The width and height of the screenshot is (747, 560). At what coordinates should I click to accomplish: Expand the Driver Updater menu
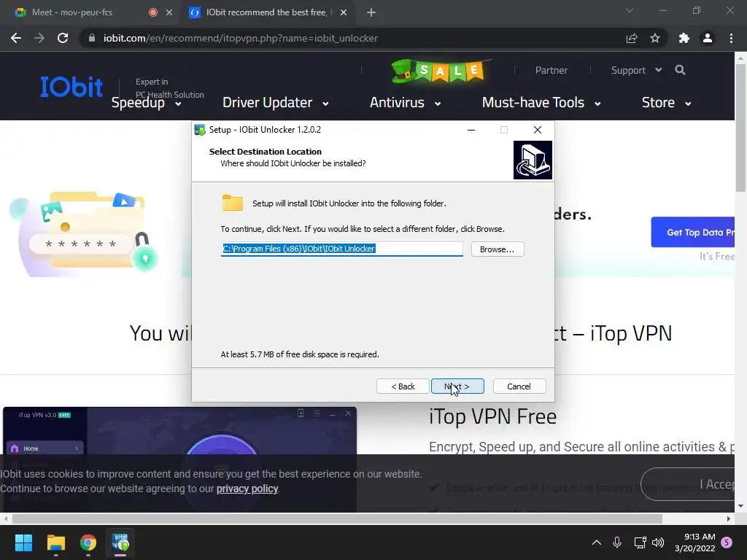click(x=275, y=103)
